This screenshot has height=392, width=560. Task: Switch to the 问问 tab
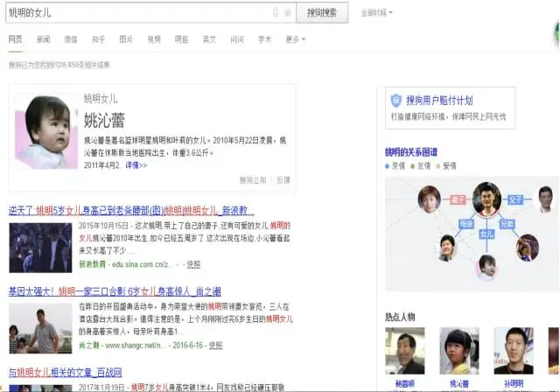click(x=237, y=39)
